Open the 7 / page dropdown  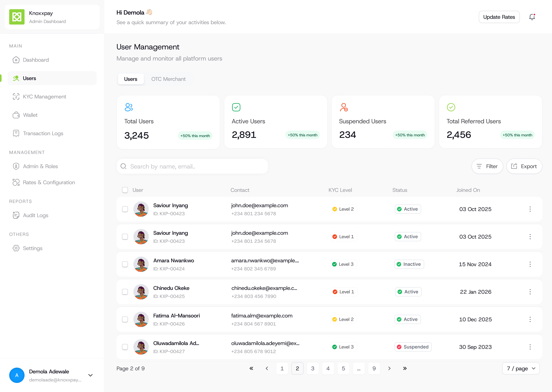tap(521, 368)
